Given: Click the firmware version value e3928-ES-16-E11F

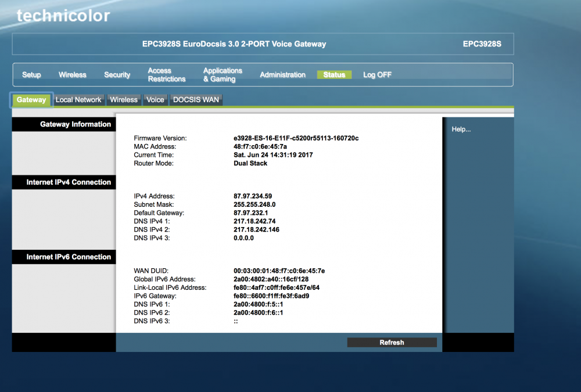Looking at the screenshot, I should 296,138.
